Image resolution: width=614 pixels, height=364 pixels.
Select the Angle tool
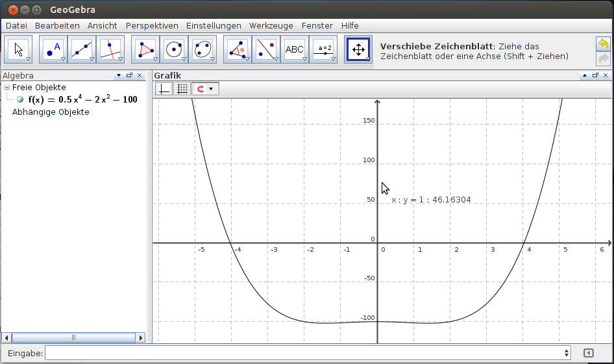tap(238, 49)
